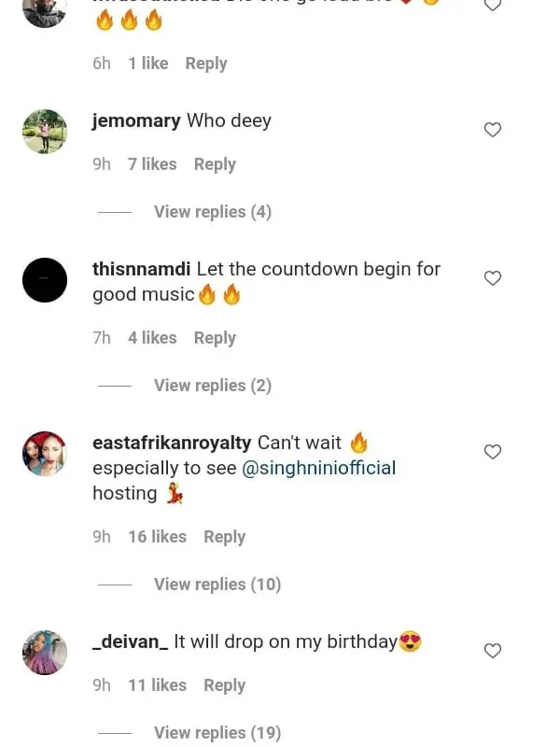This screenshot has height=747, width=560.
Task: Reply to thisnnamdi's comment
Action: [x=215, y=338]
